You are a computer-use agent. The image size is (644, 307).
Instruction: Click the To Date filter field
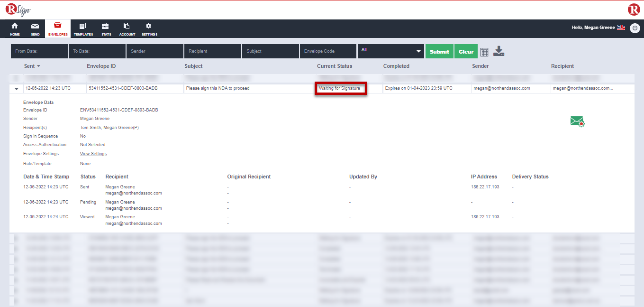[x=97, y=51]
